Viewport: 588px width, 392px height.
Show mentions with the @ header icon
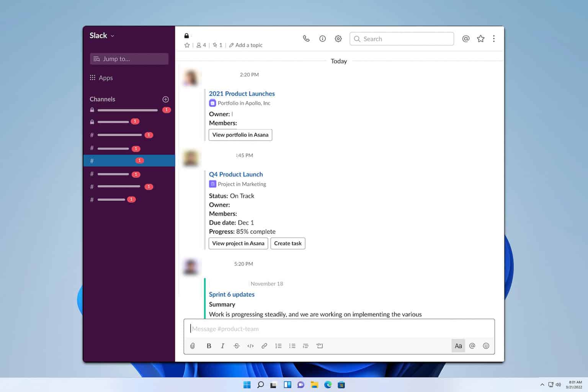tap(466, 39)
